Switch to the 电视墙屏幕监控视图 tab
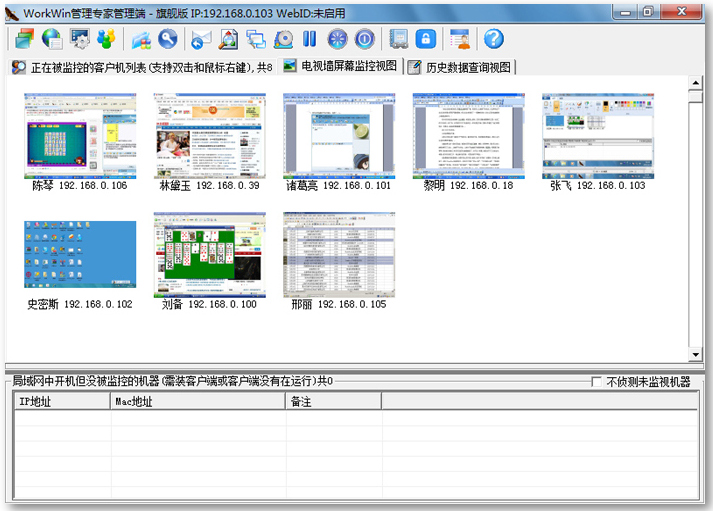Viewport: 713px width, 511px height. [x=340, y=66]
